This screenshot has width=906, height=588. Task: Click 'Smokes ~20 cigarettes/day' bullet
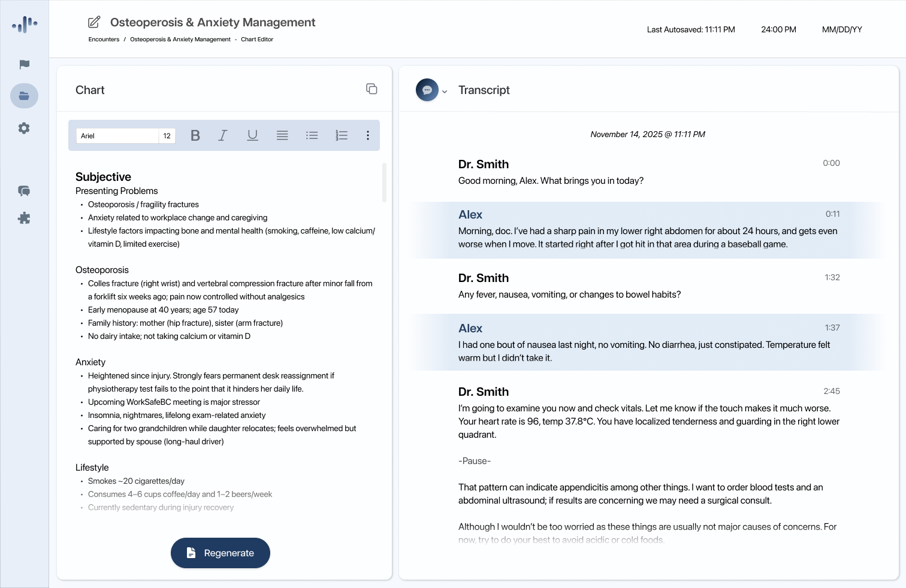point(136,481)
